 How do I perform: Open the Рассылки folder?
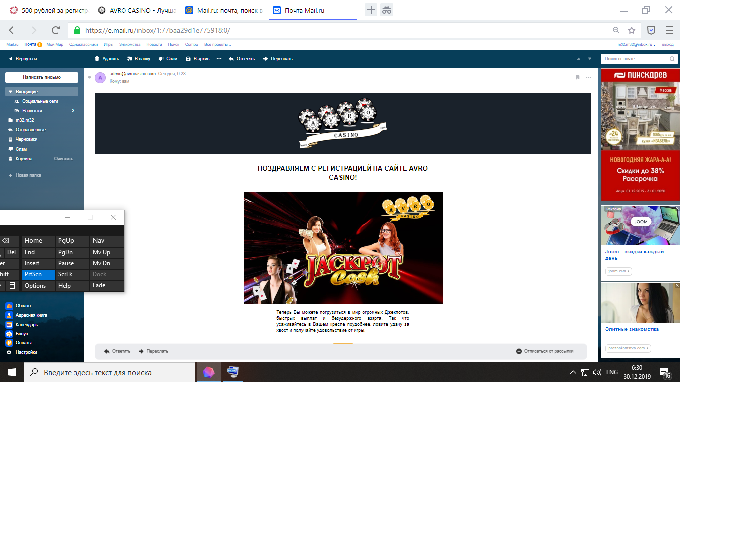[x=32, y=111]
